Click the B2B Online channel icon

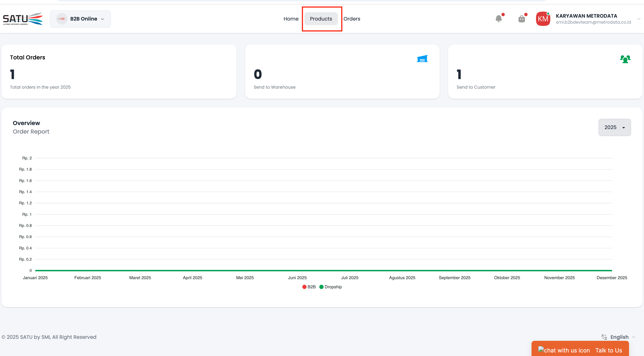click(x=61, y=19)
